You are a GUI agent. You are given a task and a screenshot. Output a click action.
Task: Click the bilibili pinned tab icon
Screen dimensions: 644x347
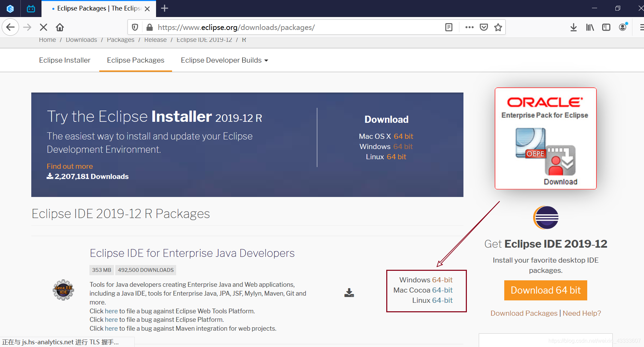point(31,9)
